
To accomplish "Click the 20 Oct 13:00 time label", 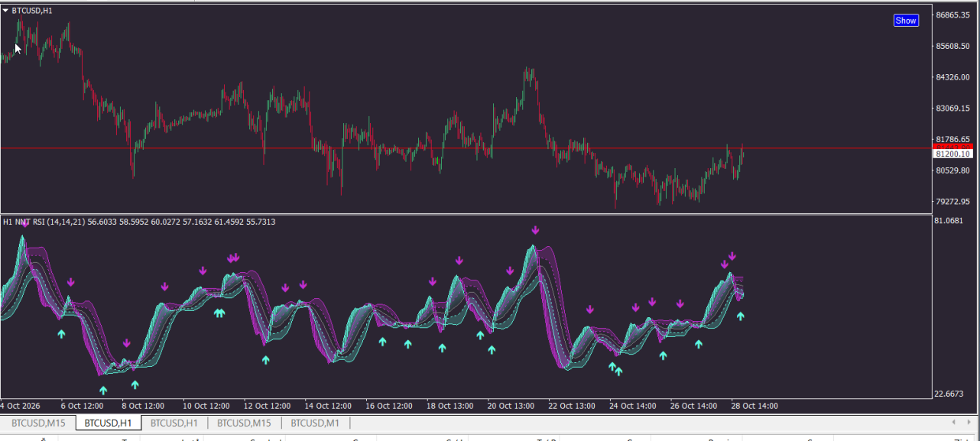I will point(511,406).
